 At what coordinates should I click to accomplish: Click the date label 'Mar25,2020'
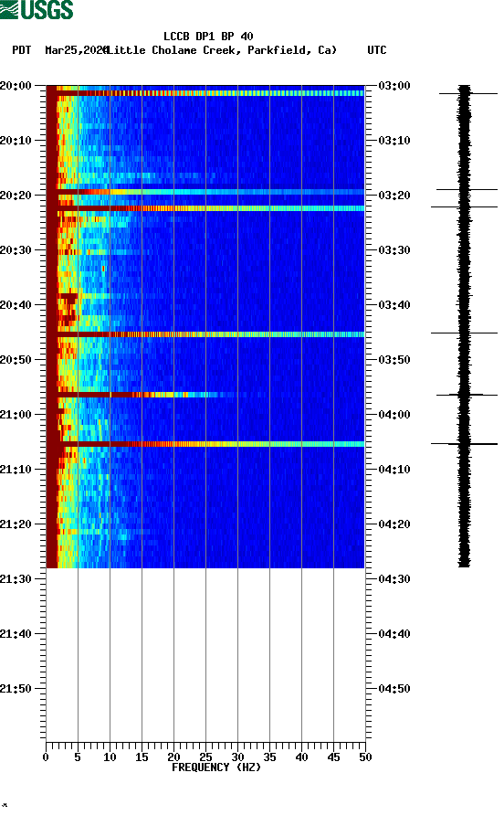pyautogui.click(x=76, y=50)
